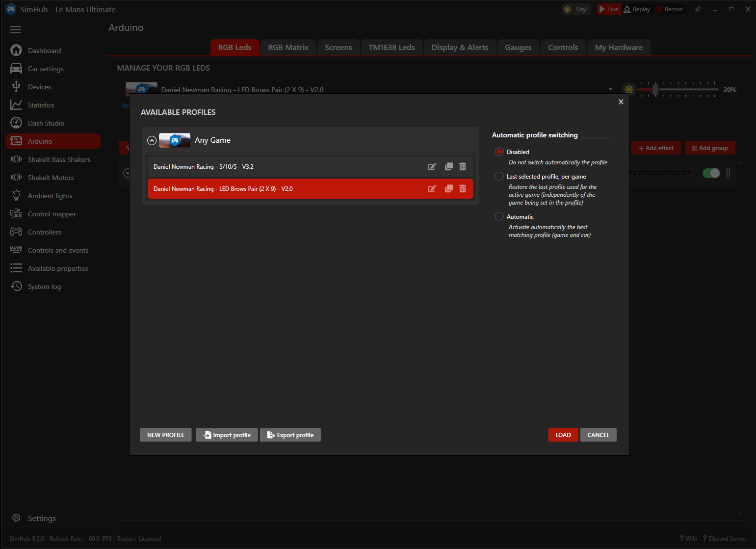The height and width of the screenshot is (549, 756).
Task: Open the hamburger menu
Action: [15, 29]
